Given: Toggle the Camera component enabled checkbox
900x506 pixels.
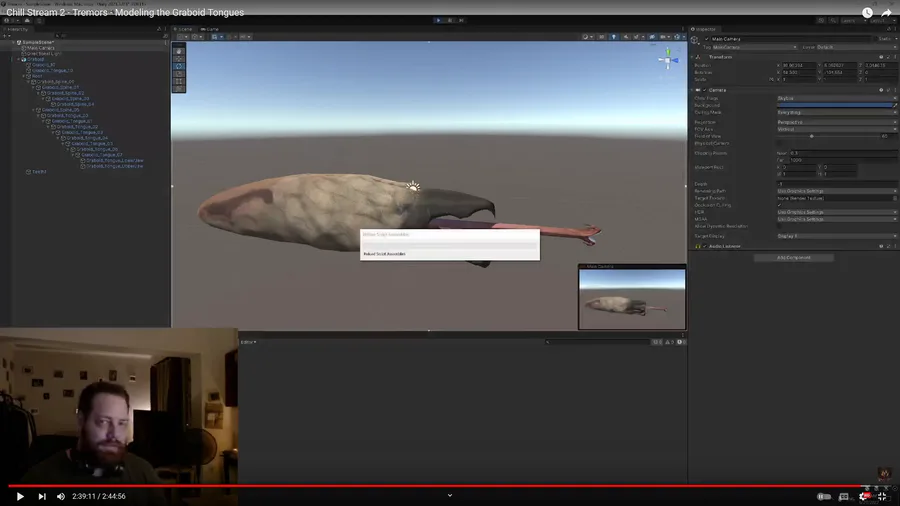Looking at the screenshot, I should (x=705, y=90).
